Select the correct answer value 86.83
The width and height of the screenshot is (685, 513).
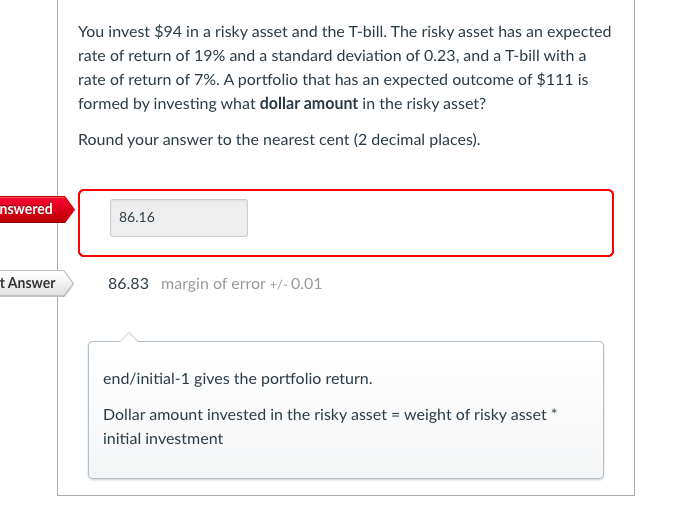[128, 284]
